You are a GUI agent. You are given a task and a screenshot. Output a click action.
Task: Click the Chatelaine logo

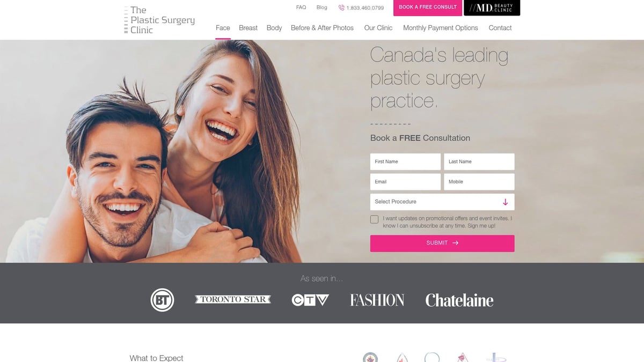459,300
